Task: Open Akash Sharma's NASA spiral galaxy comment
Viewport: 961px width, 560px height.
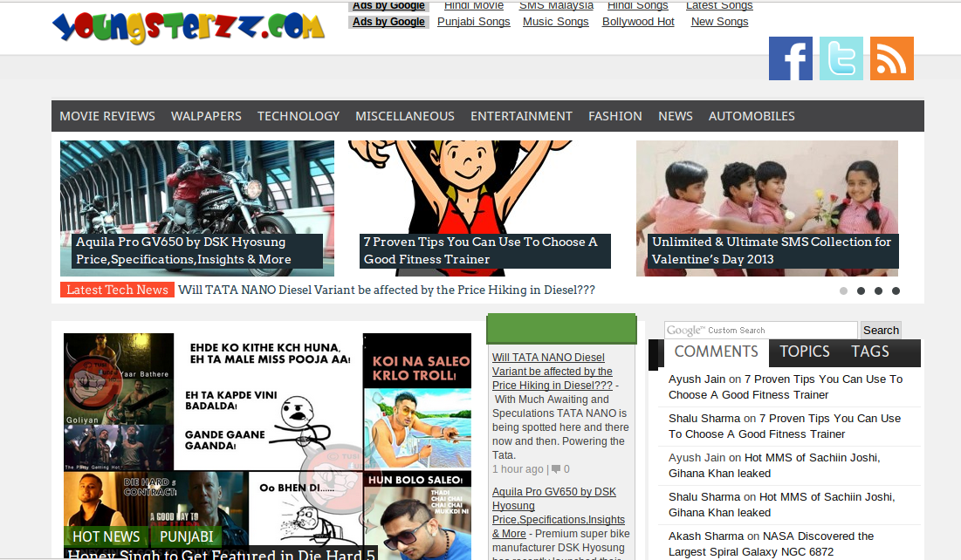Action: pos(771,544)
